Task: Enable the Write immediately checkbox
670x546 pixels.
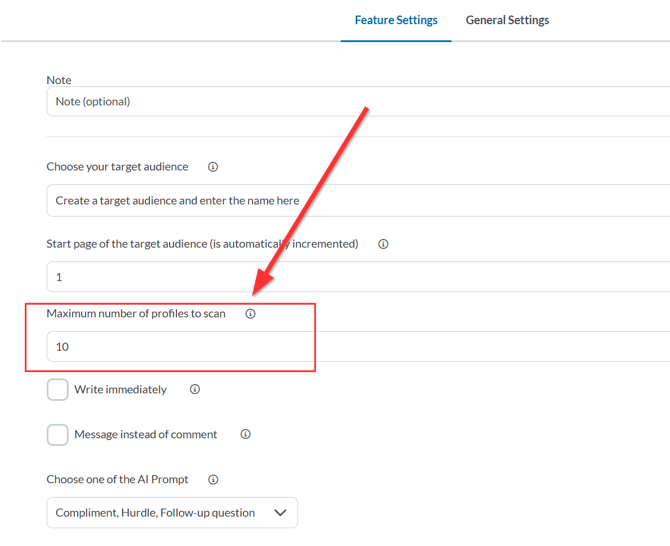Action: point(58,390)
